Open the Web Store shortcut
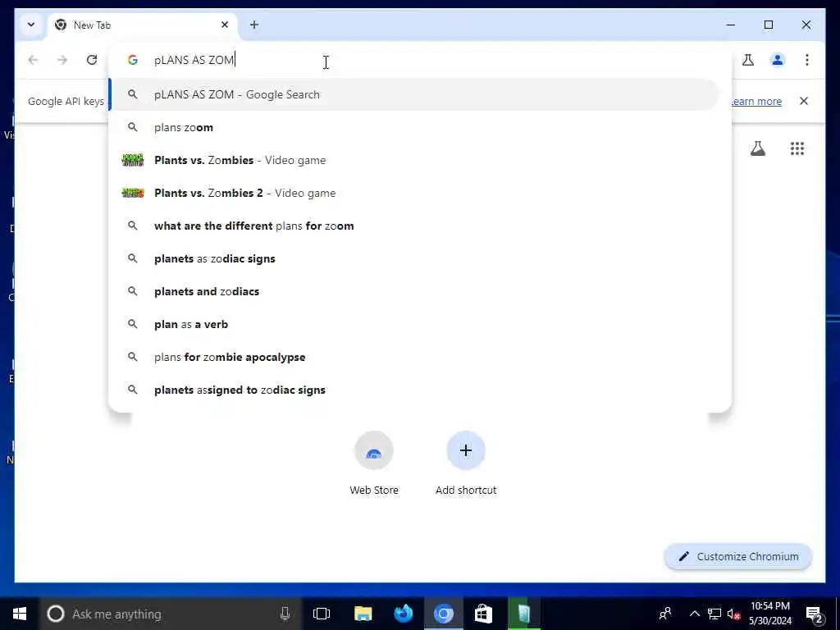Viewport: 840px width, 630px height. coord(374,464)
